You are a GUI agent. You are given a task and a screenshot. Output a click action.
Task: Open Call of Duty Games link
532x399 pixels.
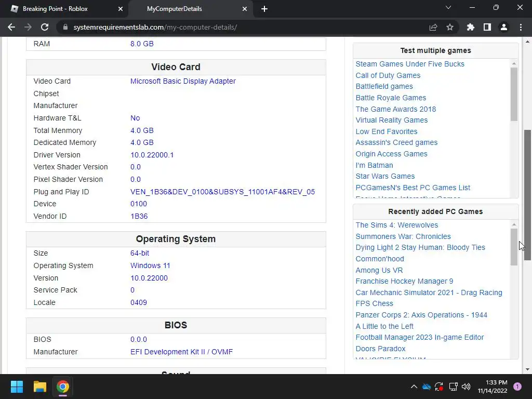pyautogui.click(x=388, y=75)
